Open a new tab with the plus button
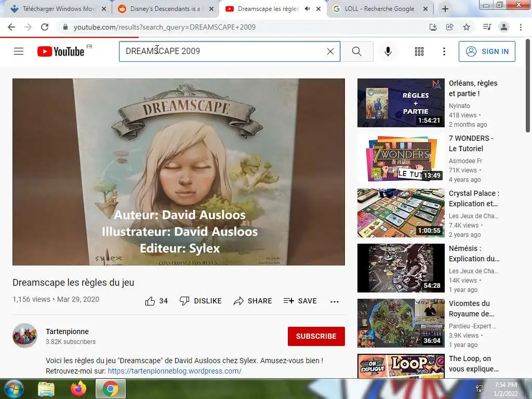This screenshot has width=532, height=399. [445, 9]
